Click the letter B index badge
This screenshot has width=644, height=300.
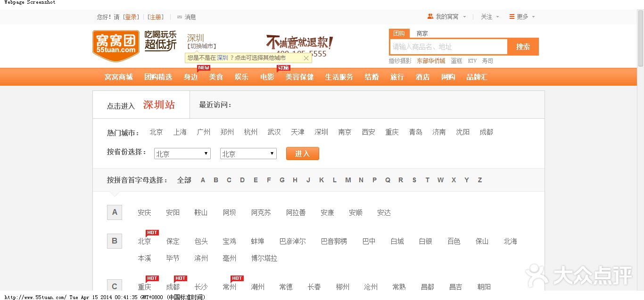(115, 241)
